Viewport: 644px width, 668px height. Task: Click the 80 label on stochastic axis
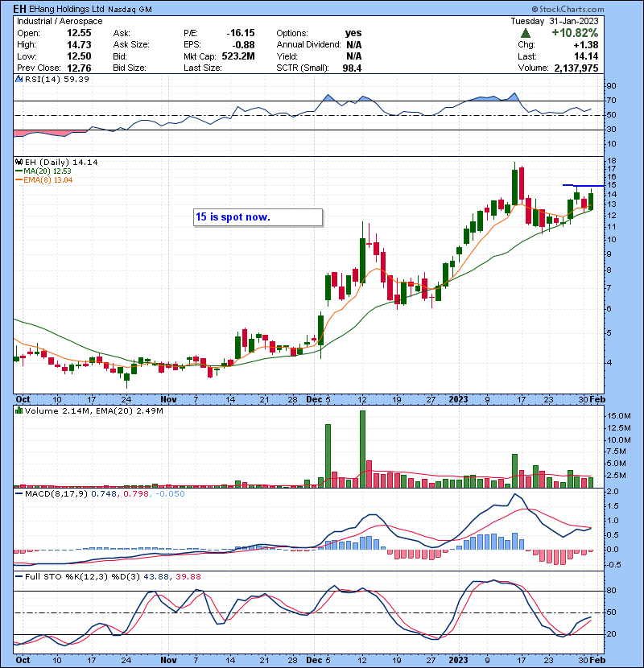coord(612,591)
